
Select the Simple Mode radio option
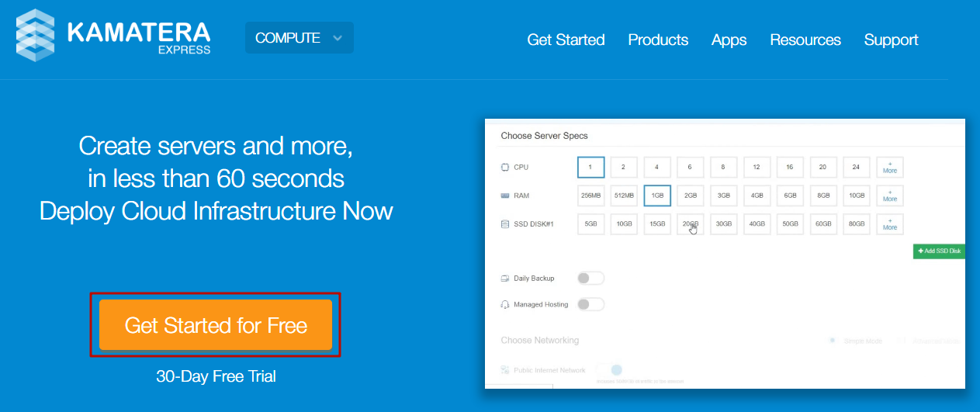833,341
